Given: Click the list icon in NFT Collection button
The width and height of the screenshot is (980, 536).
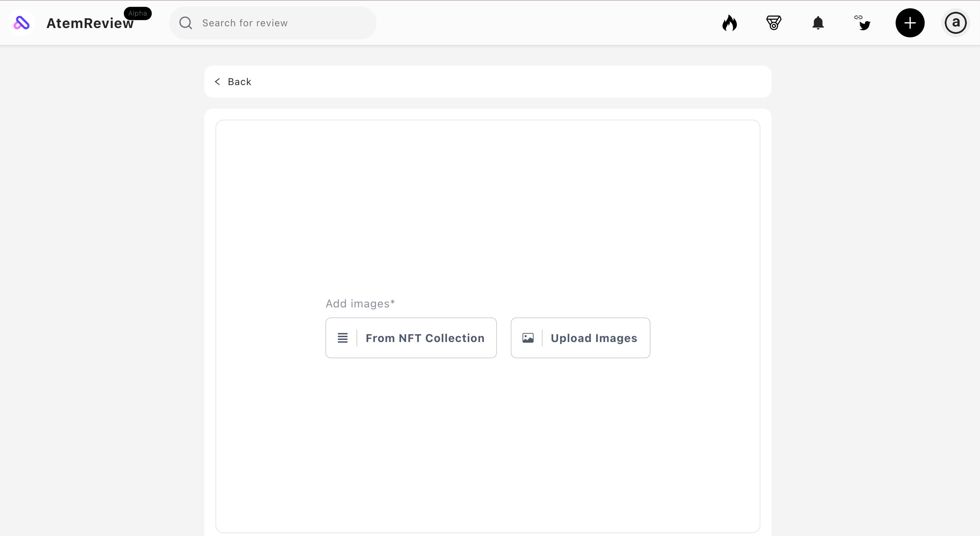Looking at the screenshot, I should (342, 338).
